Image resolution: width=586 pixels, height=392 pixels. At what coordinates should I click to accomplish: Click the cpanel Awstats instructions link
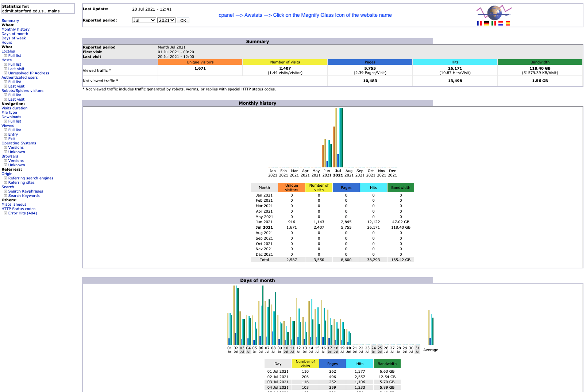[305, 15]
